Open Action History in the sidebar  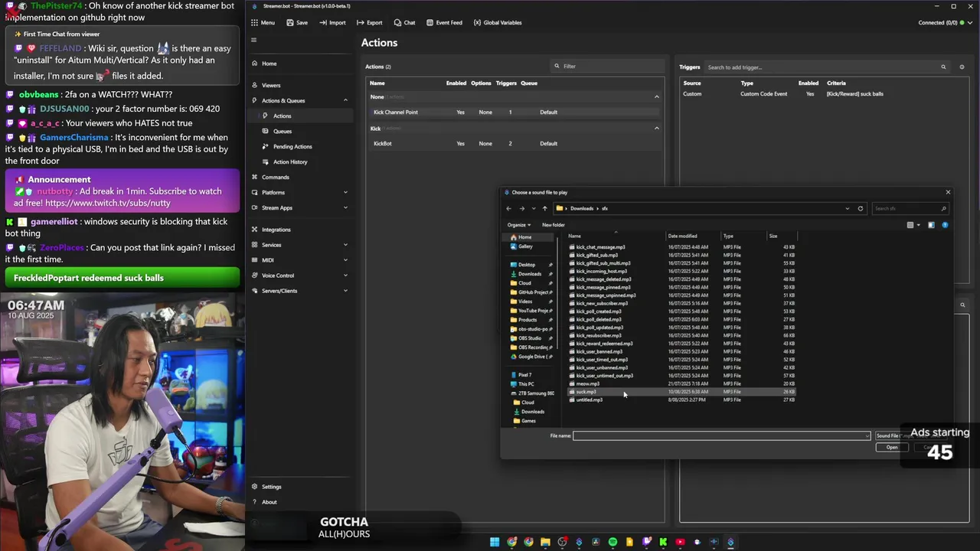[x=300, y=161]
